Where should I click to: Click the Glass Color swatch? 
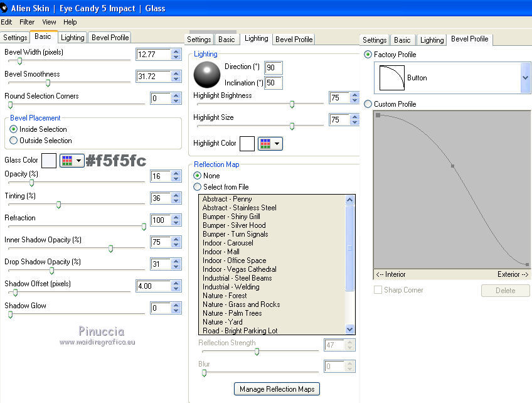click(49, 161)
